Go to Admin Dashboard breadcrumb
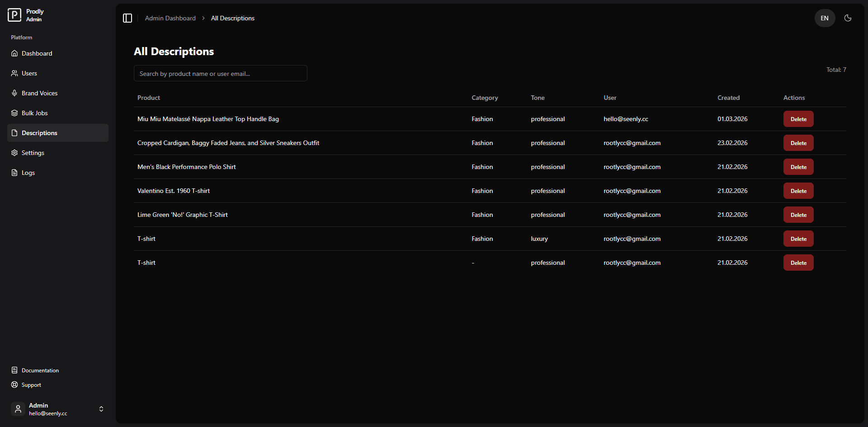Screen dimensions: 868x427 pos(170,18)
